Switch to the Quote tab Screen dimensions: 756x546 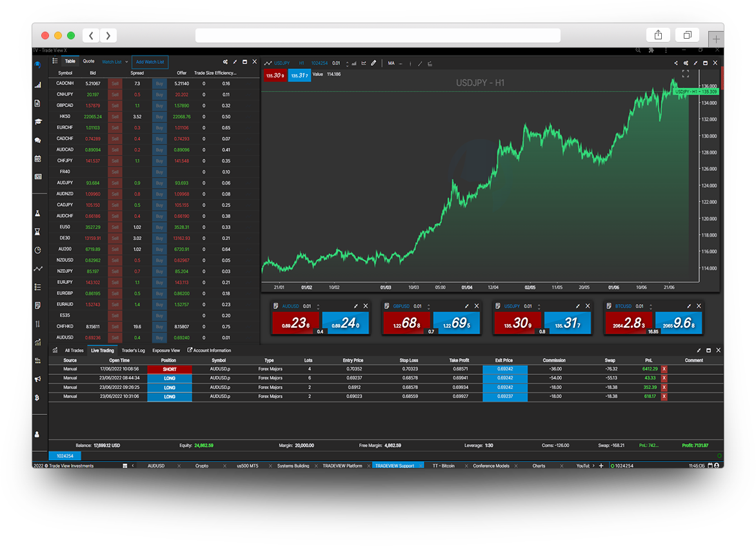(88, 61)
